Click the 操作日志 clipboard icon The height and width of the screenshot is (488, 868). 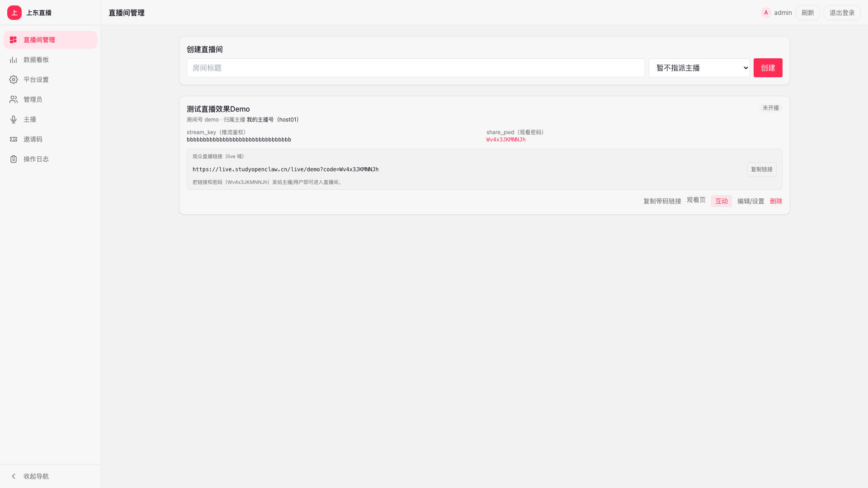(x=14, y=159)
